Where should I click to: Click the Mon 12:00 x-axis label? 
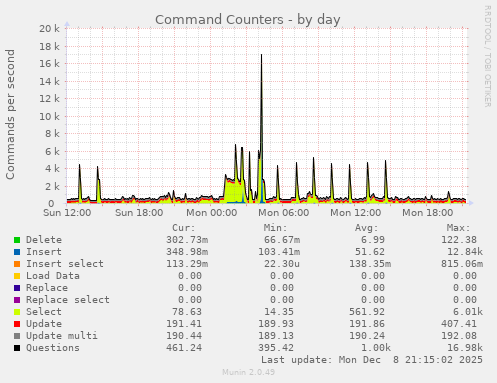click(356, 213)
